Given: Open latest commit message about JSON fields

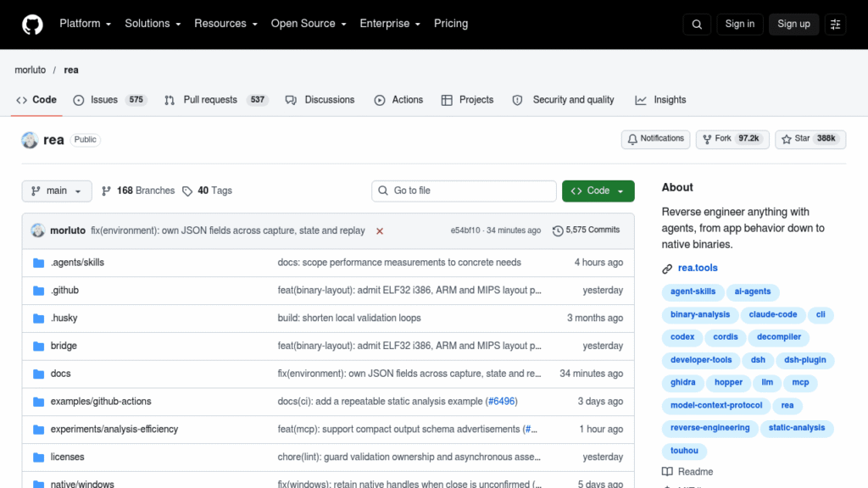Looking at the screenshot, I should (227, 230).
